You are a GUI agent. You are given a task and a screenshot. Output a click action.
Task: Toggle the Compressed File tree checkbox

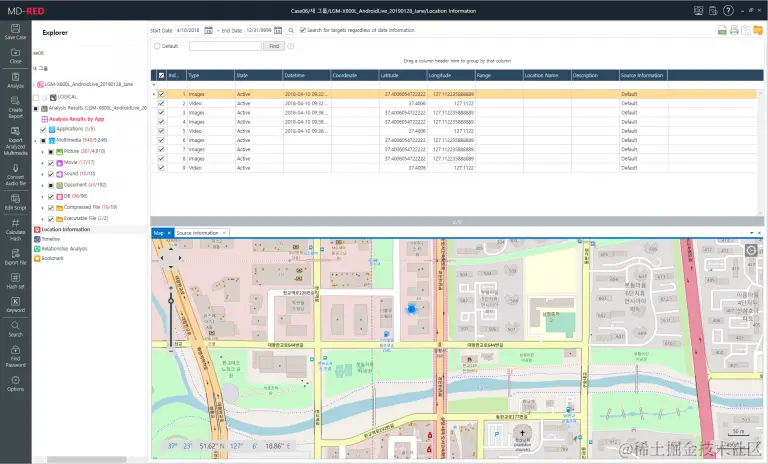pos(51,208)
